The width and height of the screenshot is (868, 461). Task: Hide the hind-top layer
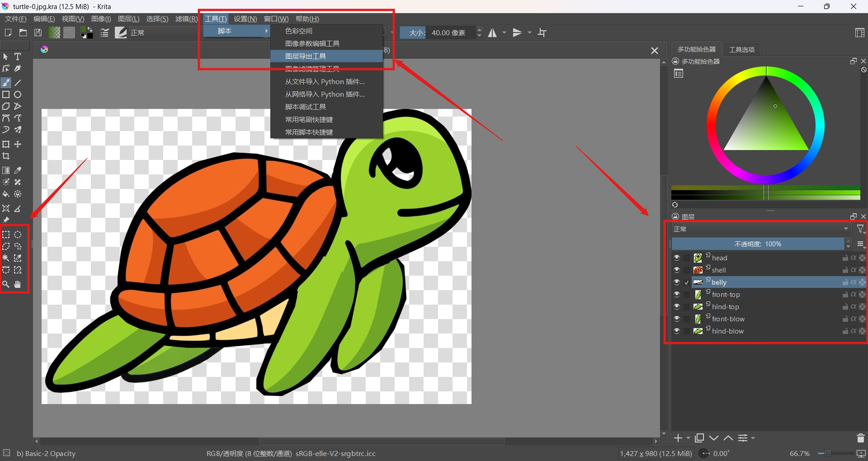pos(677,306)
